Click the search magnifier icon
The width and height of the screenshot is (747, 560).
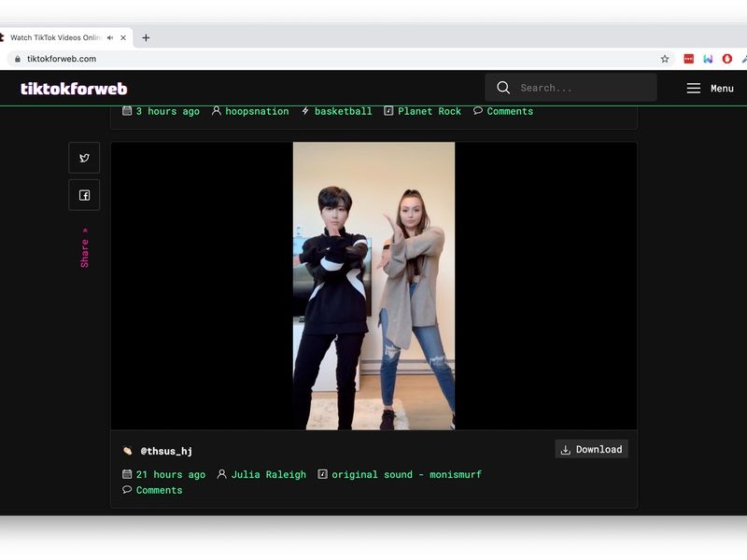click(x=503, y=87)
